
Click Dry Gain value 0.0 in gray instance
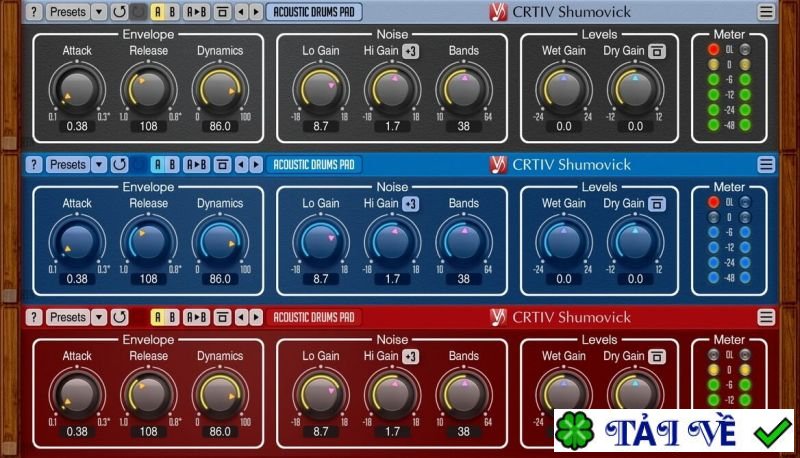[x=635, y=126]
